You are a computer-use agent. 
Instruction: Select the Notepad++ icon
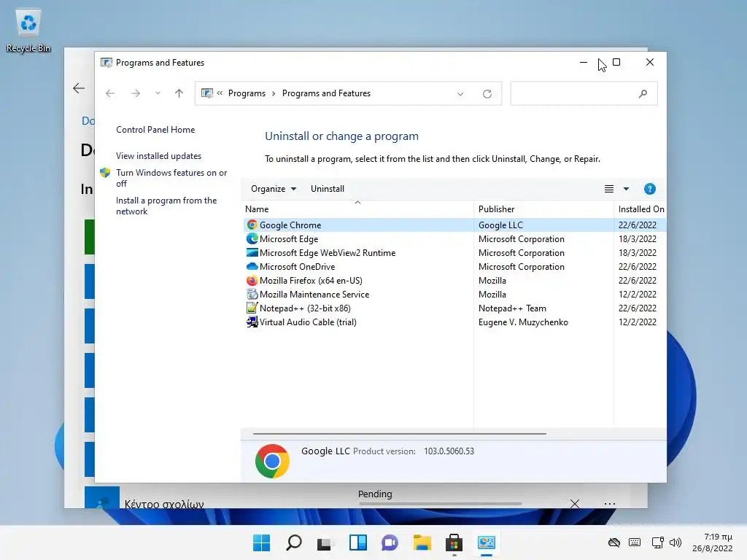coord(252,308)
